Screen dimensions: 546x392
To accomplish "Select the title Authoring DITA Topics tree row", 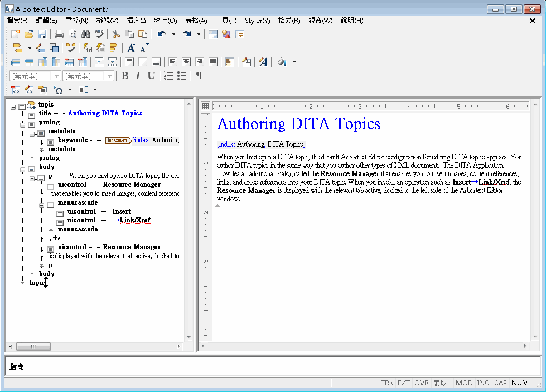I will [x=90, y=113].
